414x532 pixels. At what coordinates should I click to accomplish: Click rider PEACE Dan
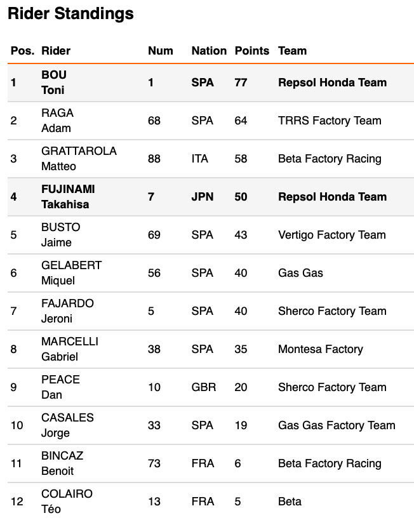pos(60,387)
